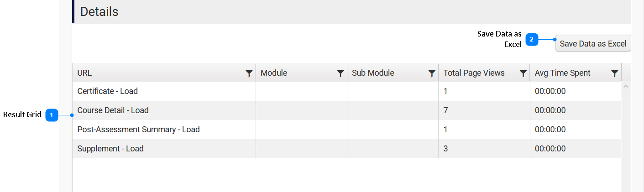Screen dimensions: 644x192
Task: Open the Total Page Views filter
Action: [x=523, y=73]
